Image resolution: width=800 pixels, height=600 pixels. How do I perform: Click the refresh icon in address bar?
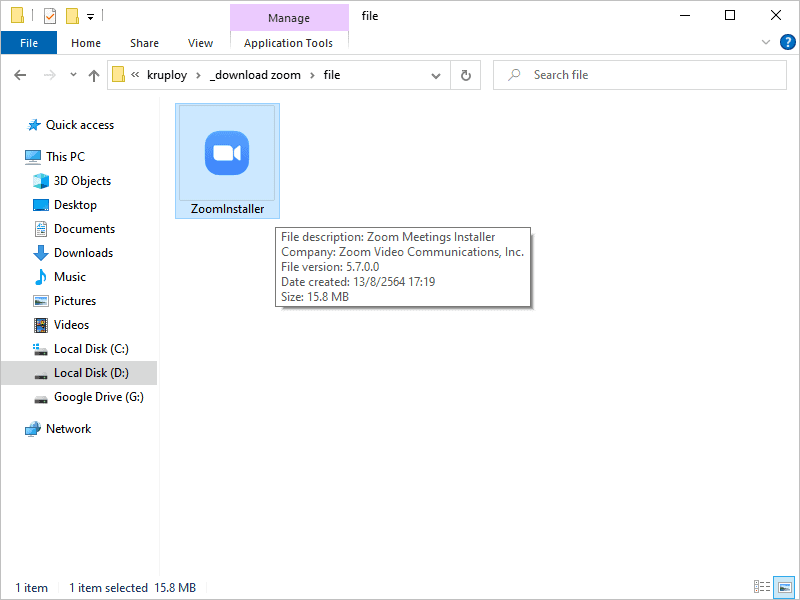point(465,74)
